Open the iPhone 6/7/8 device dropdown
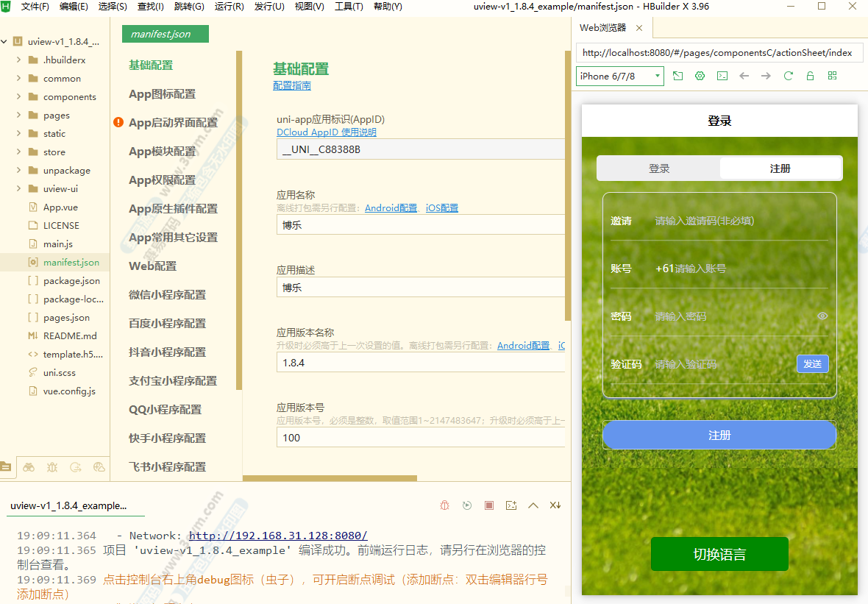 (x=620, y=76)
